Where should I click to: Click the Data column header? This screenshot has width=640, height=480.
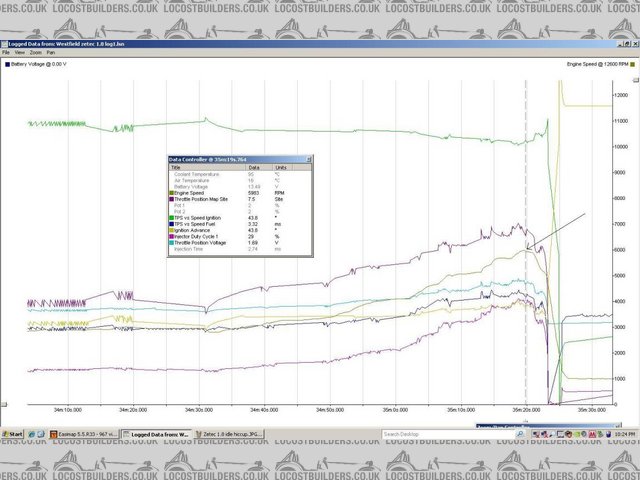click(259, 167)
